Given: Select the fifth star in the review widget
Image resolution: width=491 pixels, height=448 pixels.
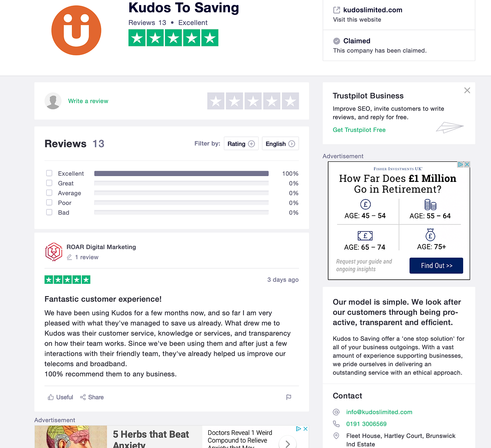Looking at the screenshot, I should (290, 101).
